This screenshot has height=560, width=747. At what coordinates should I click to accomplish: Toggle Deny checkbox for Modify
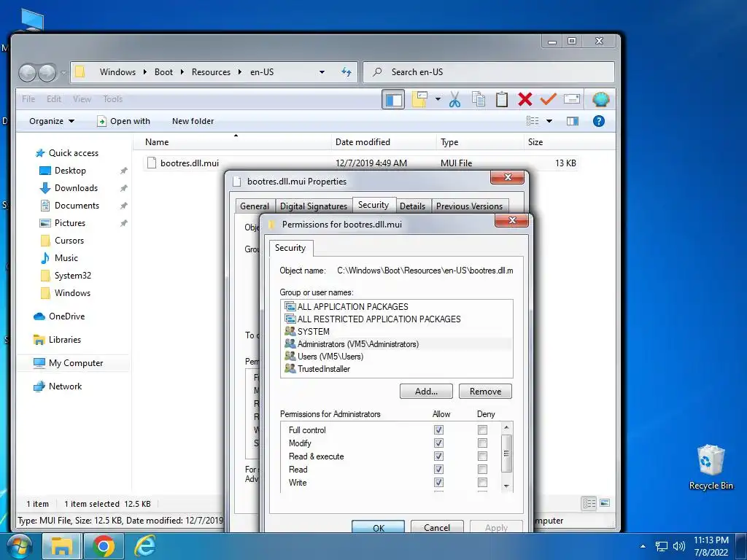[483, 443]
